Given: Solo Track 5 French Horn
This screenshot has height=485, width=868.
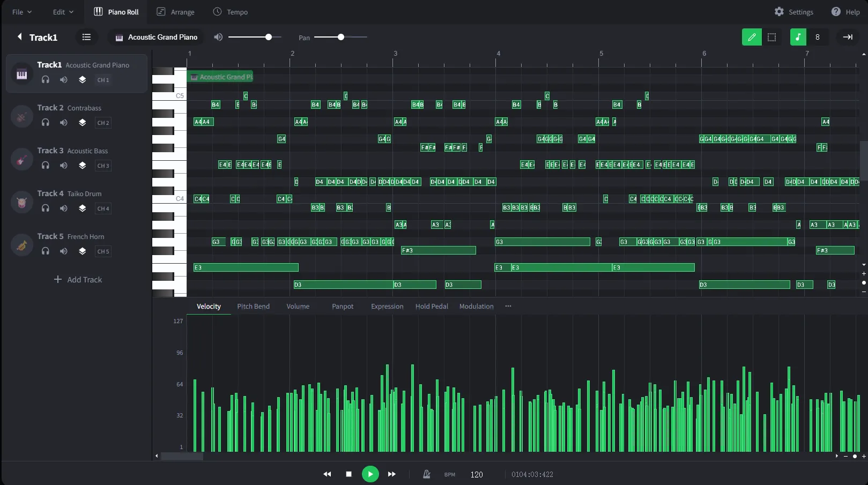Looking at the screenshot, I should tap(46, 251).
